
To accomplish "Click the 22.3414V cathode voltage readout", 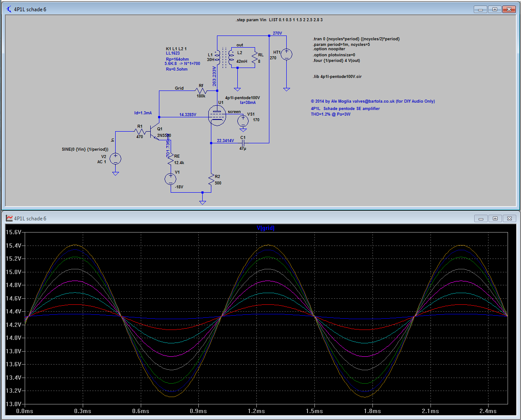I will 225,140.
